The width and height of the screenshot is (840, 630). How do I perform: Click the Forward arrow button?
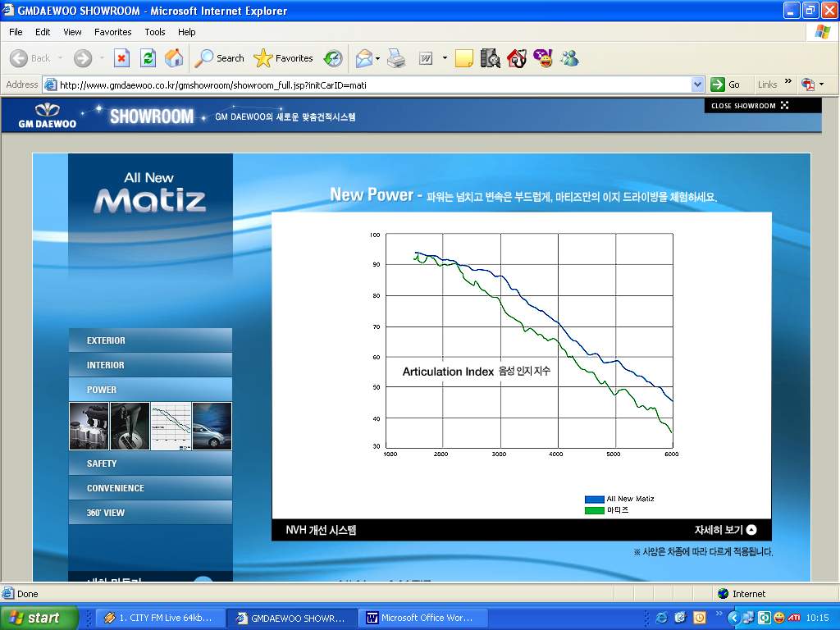83,58
